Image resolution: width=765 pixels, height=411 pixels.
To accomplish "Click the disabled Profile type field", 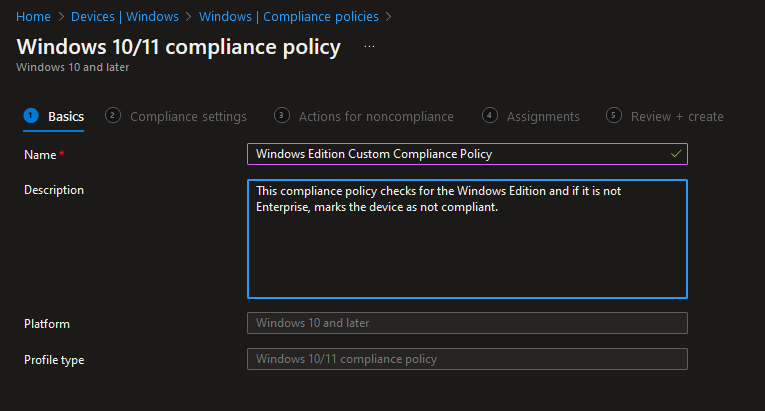I will click(x=467, y=359).
